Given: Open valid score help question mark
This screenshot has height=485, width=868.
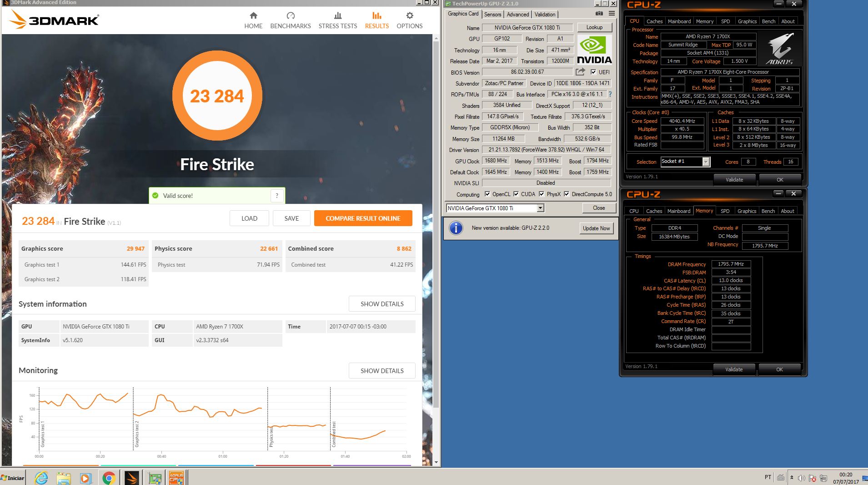Looking at the screenshot, I should point(277,196).
